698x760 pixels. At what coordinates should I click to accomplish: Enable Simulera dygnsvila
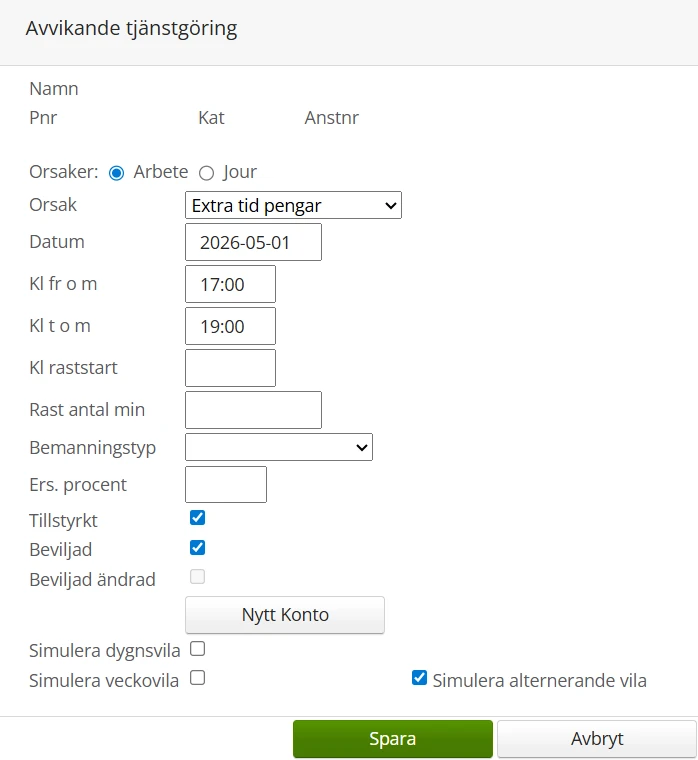(198, 649)
